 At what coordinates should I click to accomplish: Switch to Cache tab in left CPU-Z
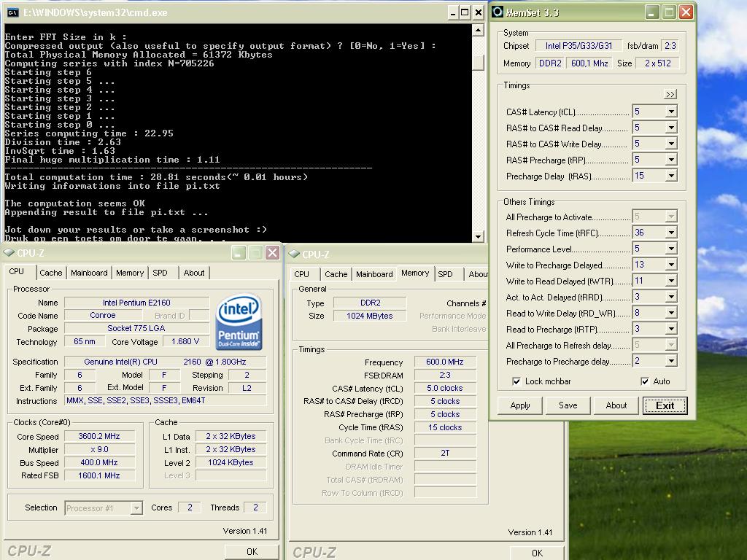click(x=51, y=273)
